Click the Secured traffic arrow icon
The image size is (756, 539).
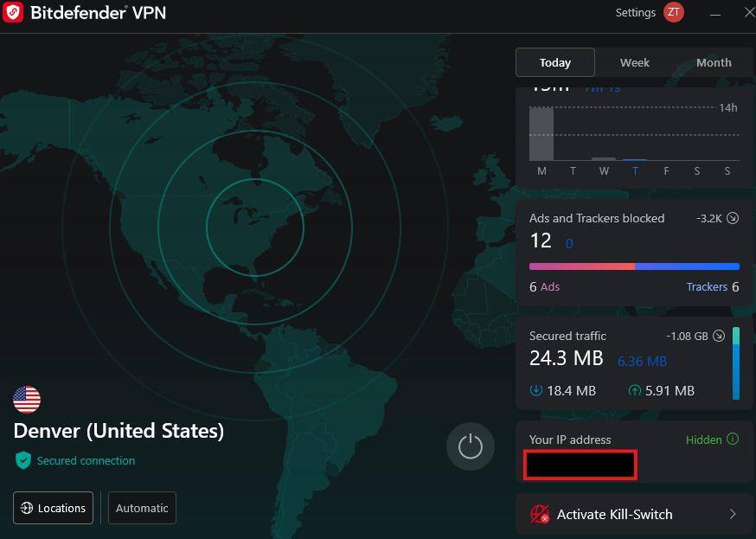click(x=718, y=336)
